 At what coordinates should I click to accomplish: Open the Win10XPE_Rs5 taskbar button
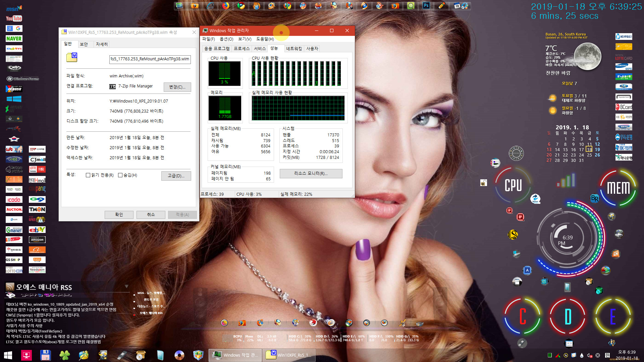pyautogui.click(x=289, y=355)
